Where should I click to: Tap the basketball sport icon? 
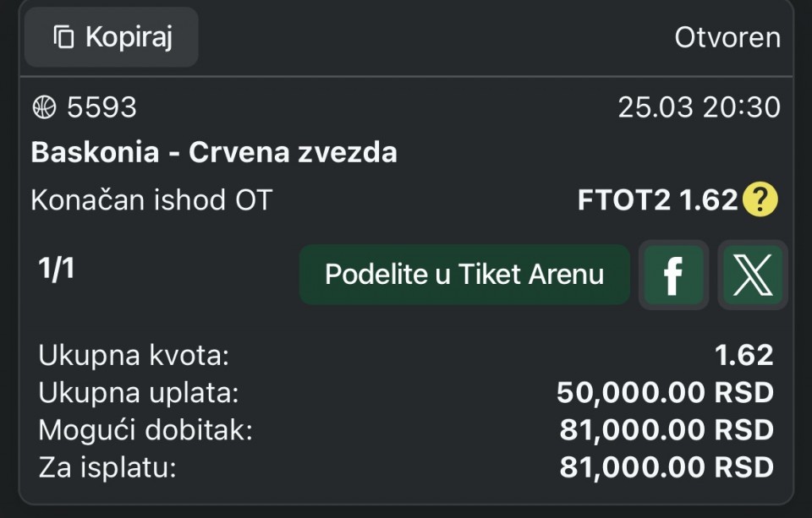44,107
